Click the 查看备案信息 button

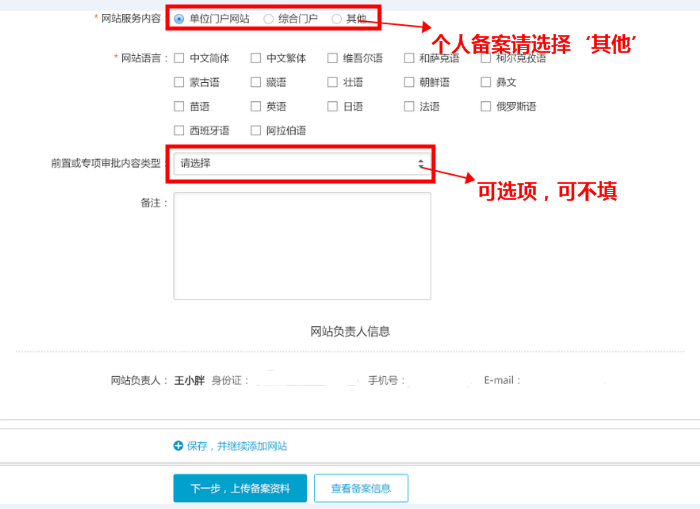coord(361,488)
